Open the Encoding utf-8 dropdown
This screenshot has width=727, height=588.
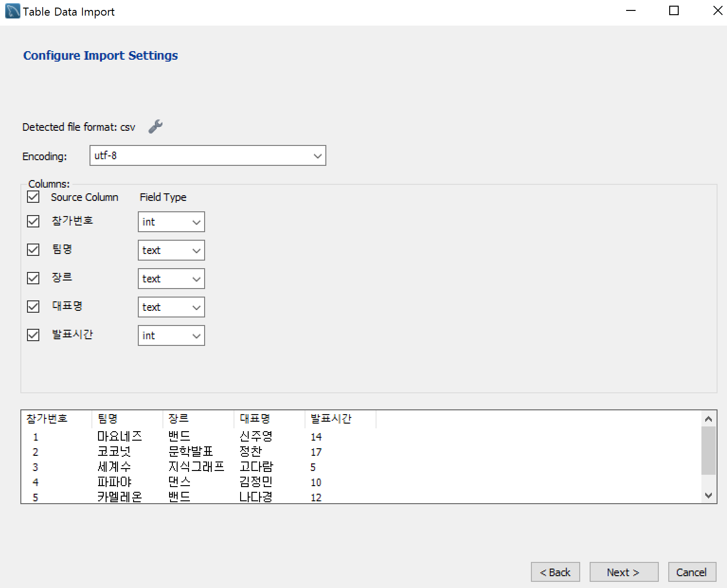tap(207, 155)
